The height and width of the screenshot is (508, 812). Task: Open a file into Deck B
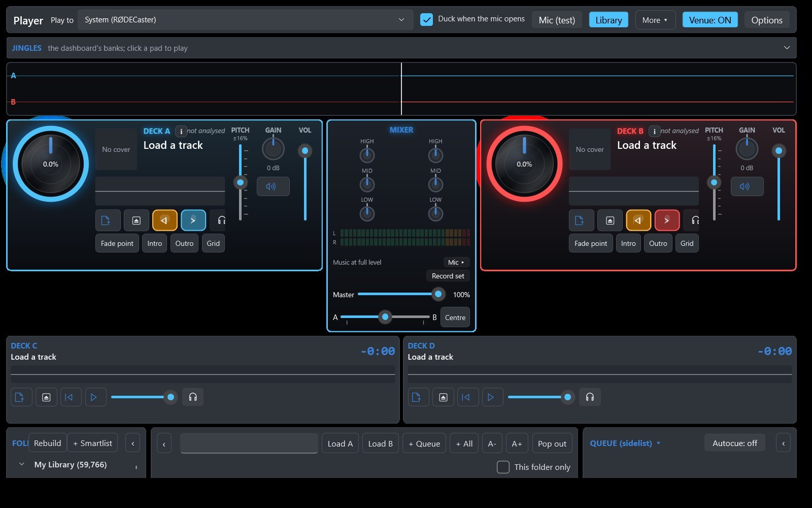pos(581,220)
